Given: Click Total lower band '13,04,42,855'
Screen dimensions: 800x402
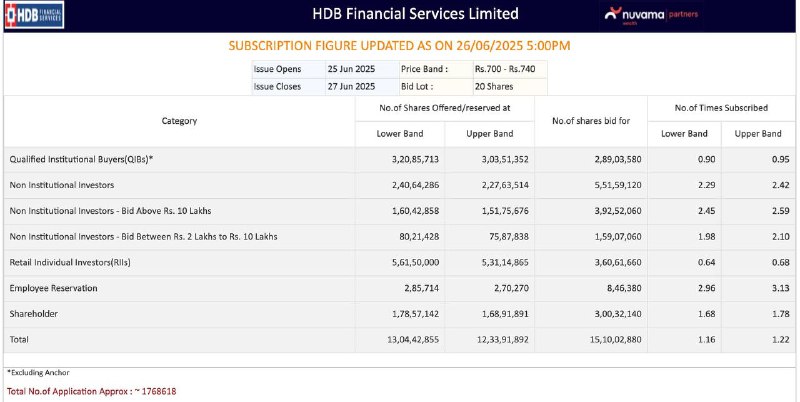Looking at the screenshot, I should (413, 340).
